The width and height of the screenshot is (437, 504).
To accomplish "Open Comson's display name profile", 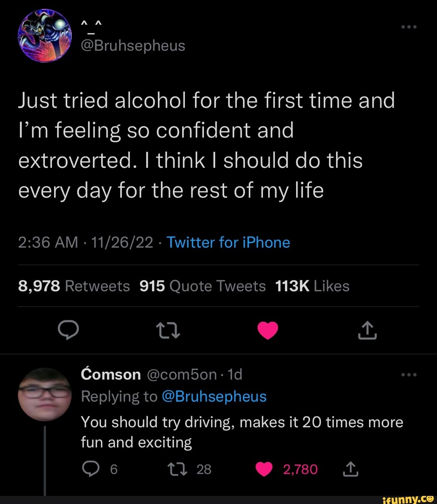I will click(x=111, y=375).
